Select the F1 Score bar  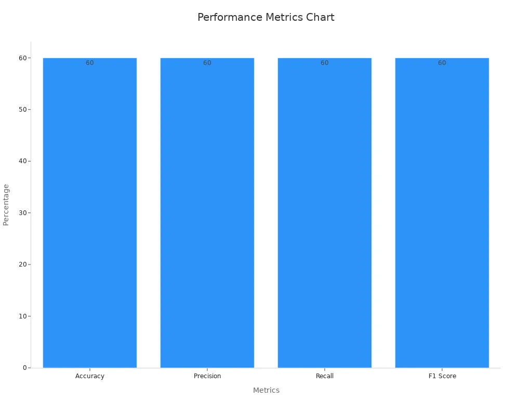click(x=442, y=213)
